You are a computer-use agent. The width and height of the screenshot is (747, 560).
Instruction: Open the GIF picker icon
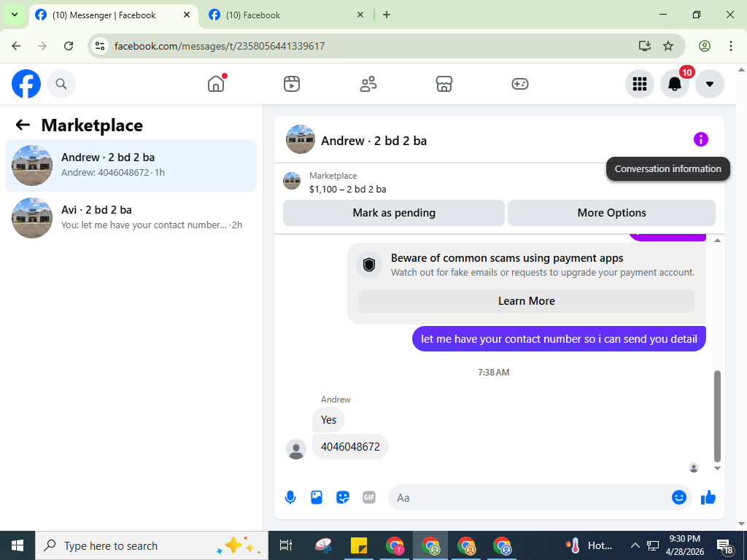click(369, 497)
